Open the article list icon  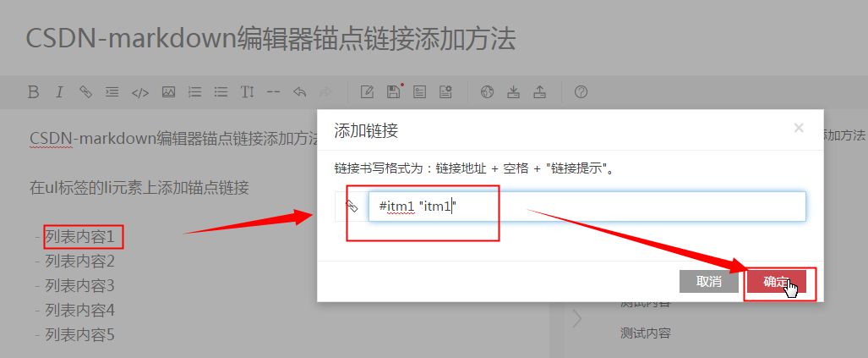coord(419,92)
